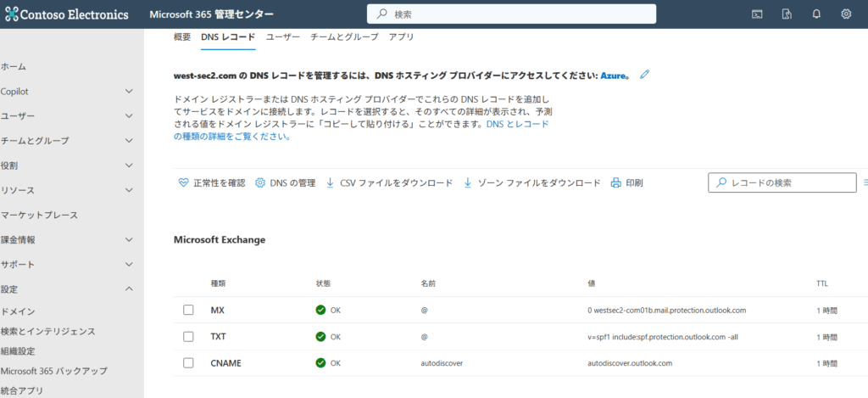Click 正常性を確認 heart icon button
Screen dimensions: 868x398
[x=212, y=183]
